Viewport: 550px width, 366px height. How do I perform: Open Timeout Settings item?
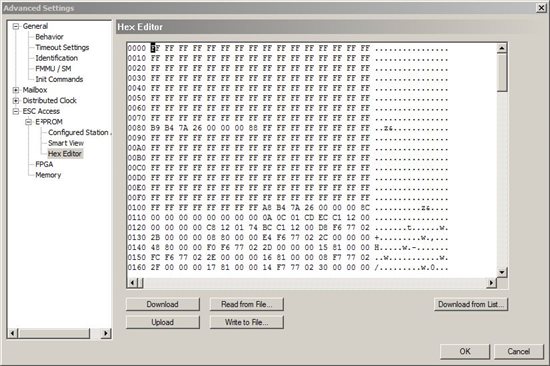(62, 47)
